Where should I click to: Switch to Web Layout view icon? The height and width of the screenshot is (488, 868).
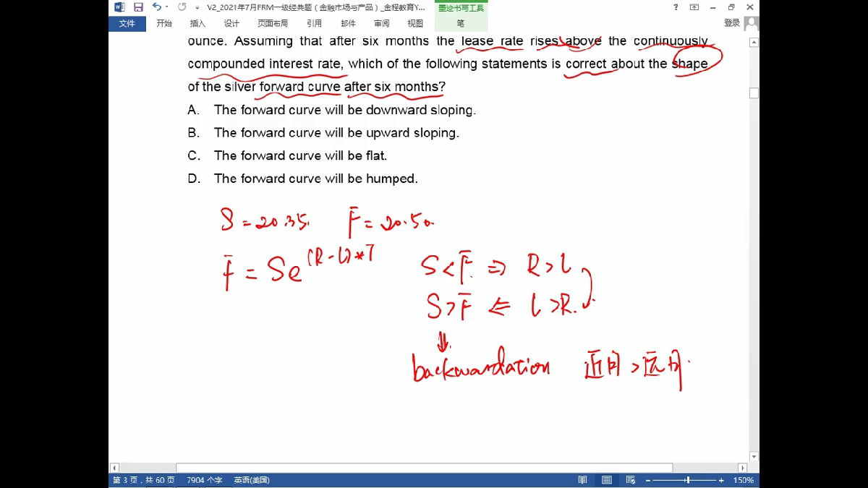(631, 480)
